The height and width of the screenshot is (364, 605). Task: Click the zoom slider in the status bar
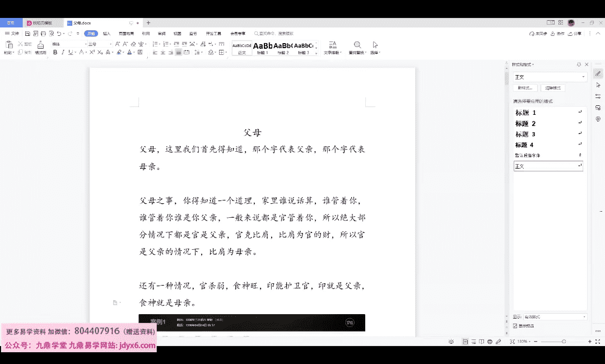pos(564,341)
